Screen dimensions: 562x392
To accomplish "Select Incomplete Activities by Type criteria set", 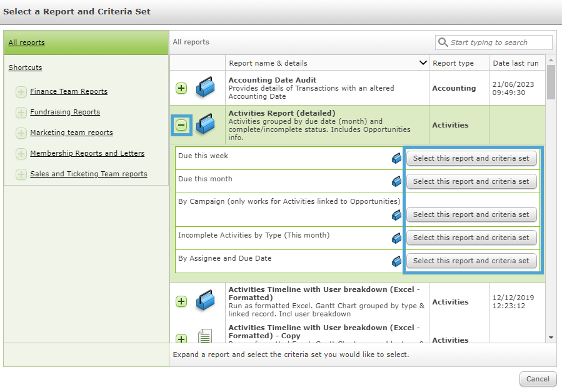I will pos(471,238).
